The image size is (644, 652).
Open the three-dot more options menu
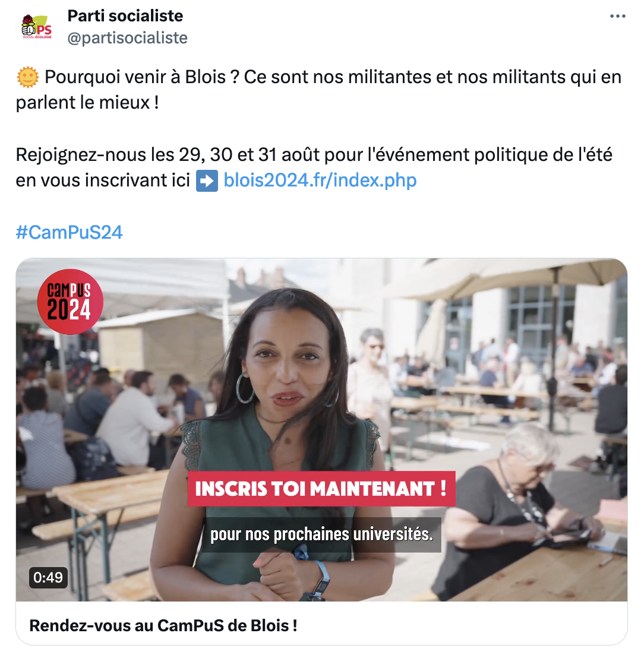click(617, 16)
